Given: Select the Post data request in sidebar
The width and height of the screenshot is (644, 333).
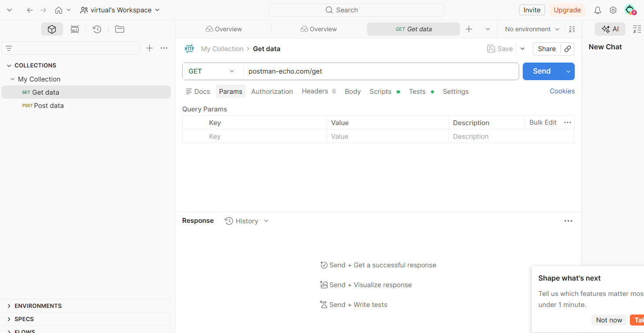Looking at the screenshot, I should coord(86,106).
